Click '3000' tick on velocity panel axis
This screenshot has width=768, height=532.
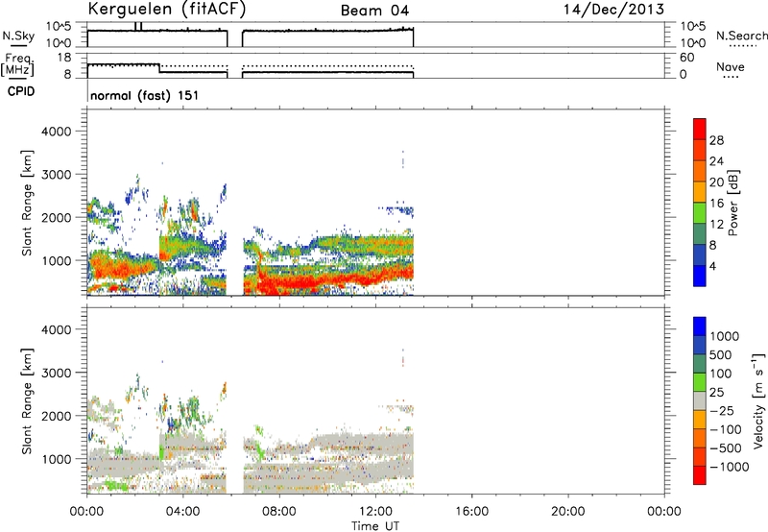coord(57,373)
